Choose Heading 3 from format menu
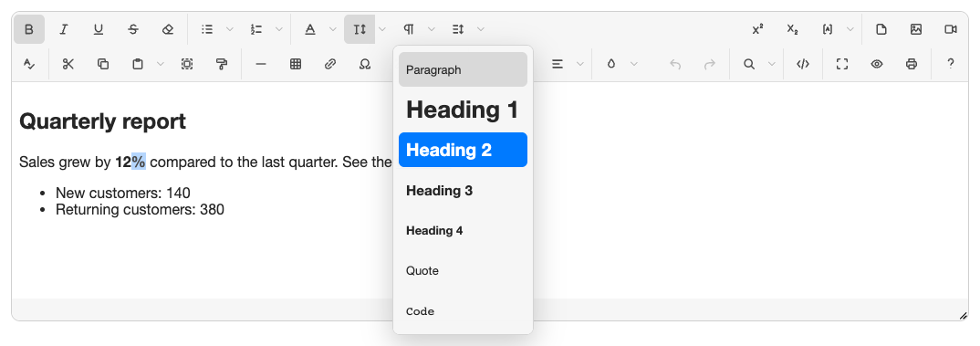980x346 pixels. [x=464, y=190]
